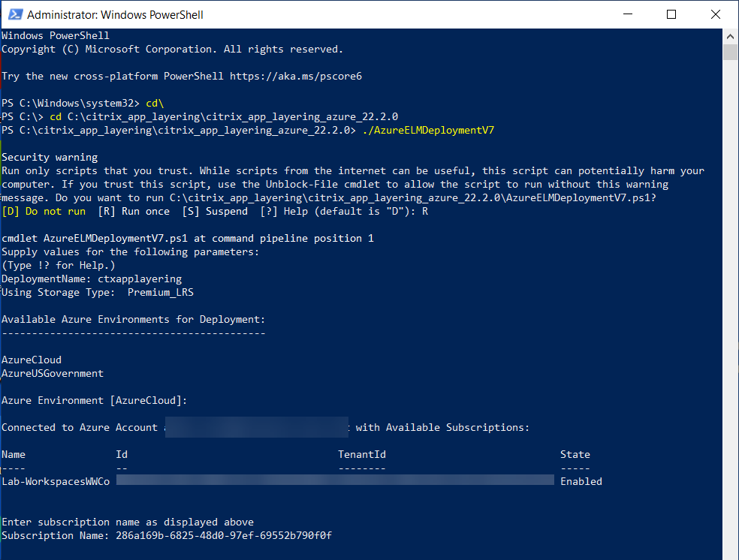Click the 'cmdlet AzureELMDeploymentV7.ps1 at command pipeline' line
739x560 pixels.
pyautogui.click(x=188, y=238)
